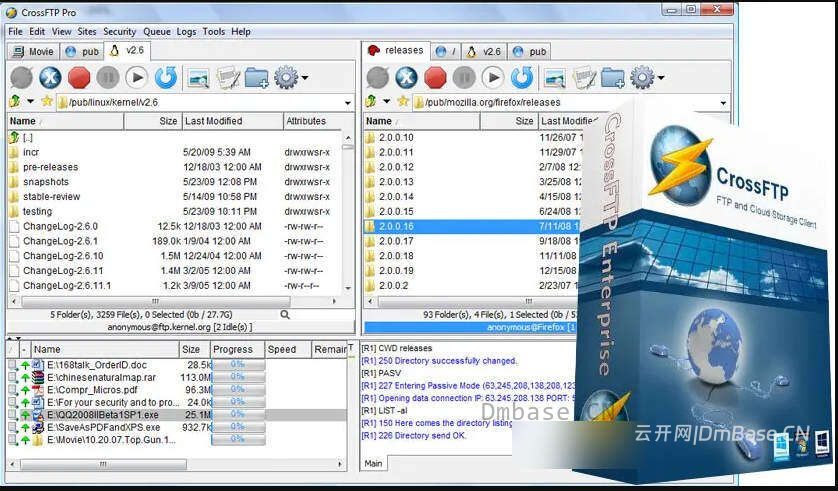The image size is (838, 491).
Task: Sort right pane by Name column header
Action: [x=422, y=121]
